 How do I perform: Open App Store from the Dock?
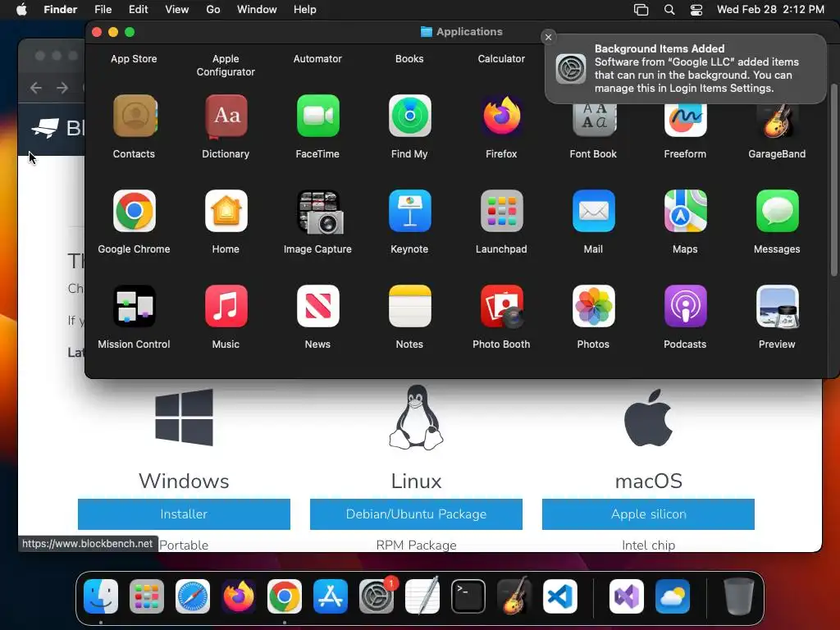331,596
